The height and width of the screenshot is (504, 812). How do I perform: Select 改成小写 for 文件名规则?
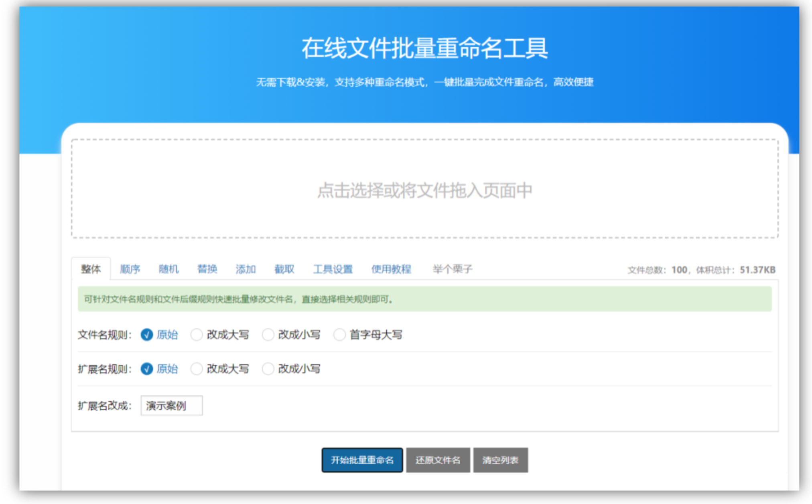pos(268,334)
